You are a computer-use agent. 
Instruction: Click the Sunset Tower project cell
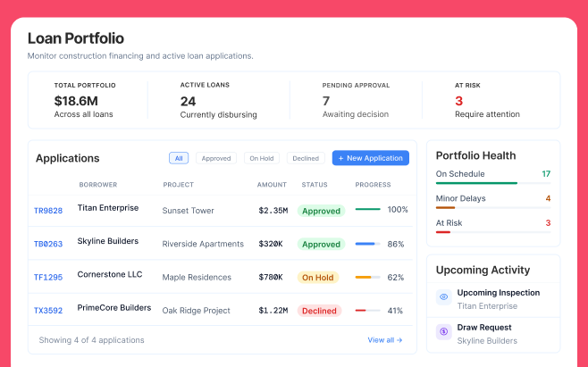tap(188, 211)
